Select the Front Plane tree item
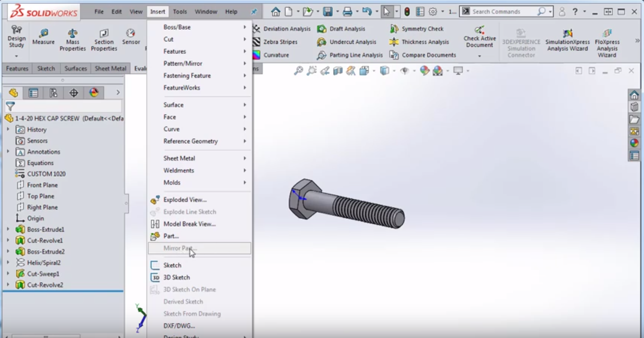 [37, 185]
